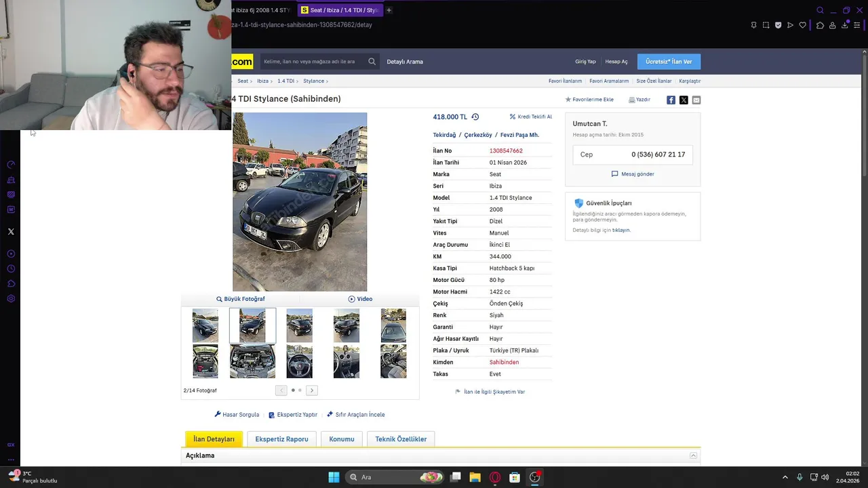Open the profile account icon in toolbar
Screen dimensions: 868x488
832,25
